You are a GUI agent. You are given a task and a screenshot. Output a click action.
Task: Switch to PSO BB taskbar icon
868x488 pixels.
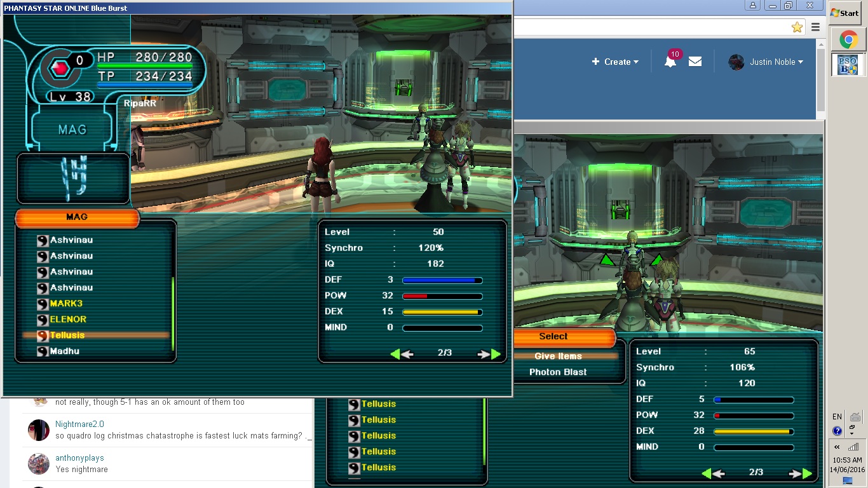point(848,65)
